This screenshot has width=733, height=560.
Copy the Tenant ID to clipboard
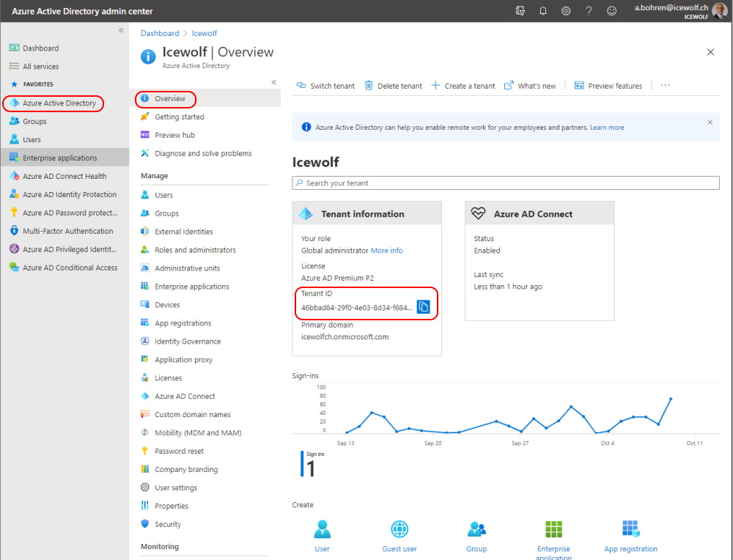[x=423, y=307]
